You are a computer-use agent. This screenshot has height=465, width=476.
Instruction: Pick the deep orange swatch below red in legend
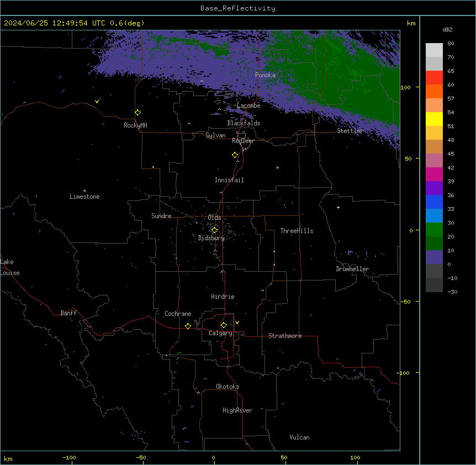click(434, 91)
